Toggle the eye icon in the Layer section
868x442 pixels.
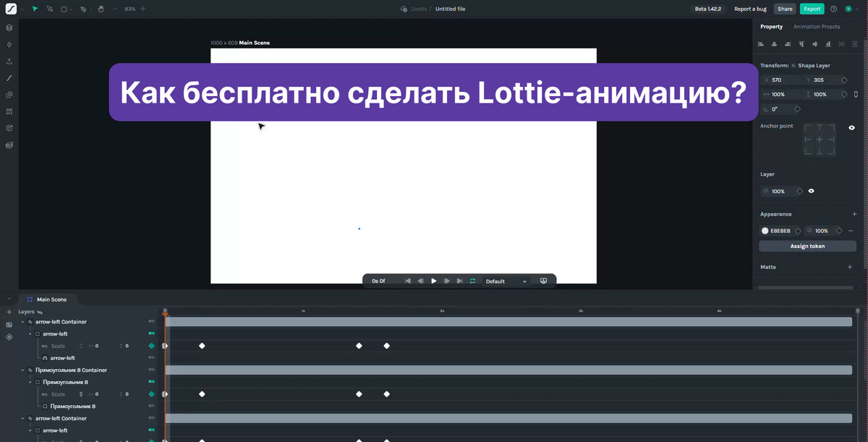click(811, 190)
